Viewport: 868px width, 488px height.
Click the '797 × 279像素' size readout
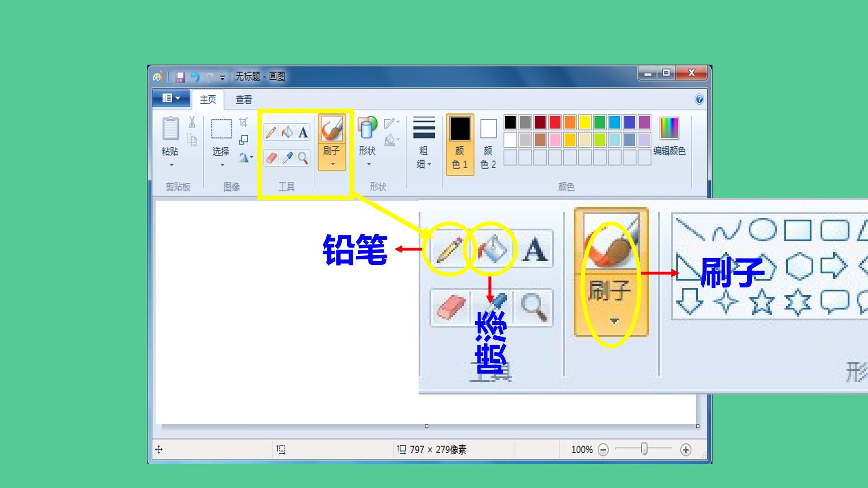(x=438, y=450)
